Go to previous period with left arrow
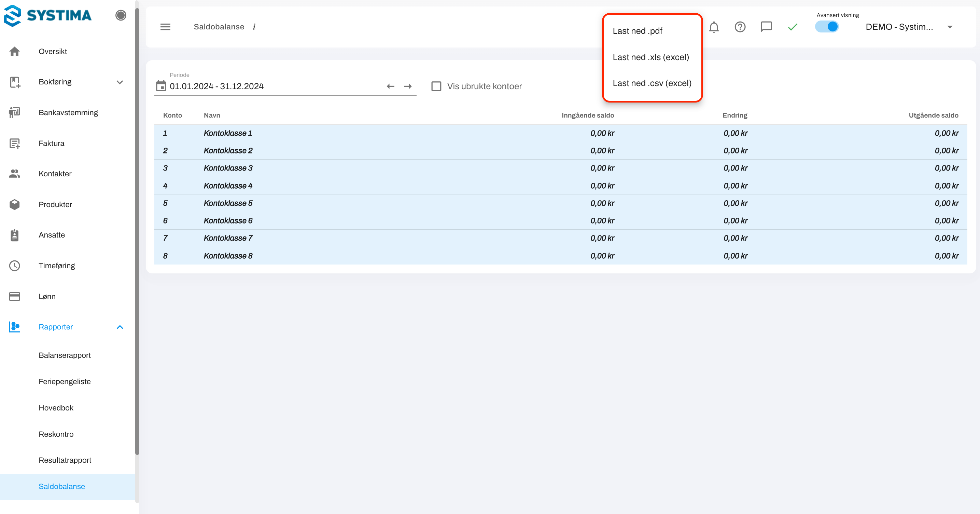The width and height of the screenshot is (980, 514). (390, 86)
